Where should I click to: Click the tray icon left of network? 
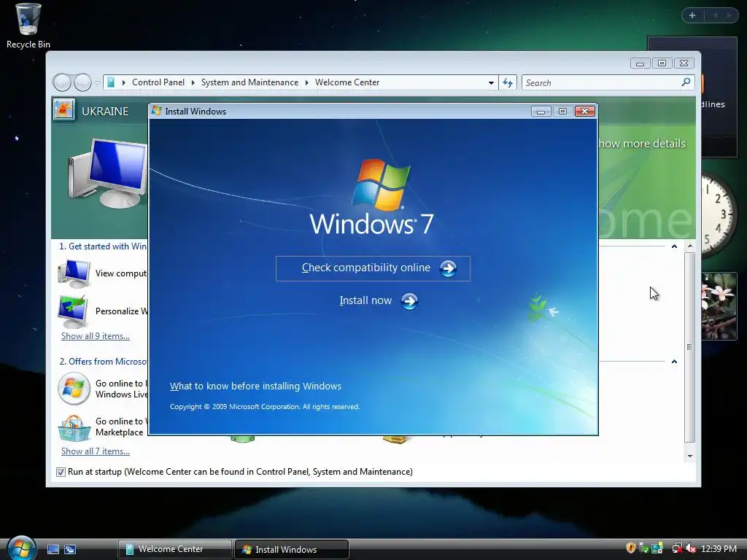coord(657,548)
